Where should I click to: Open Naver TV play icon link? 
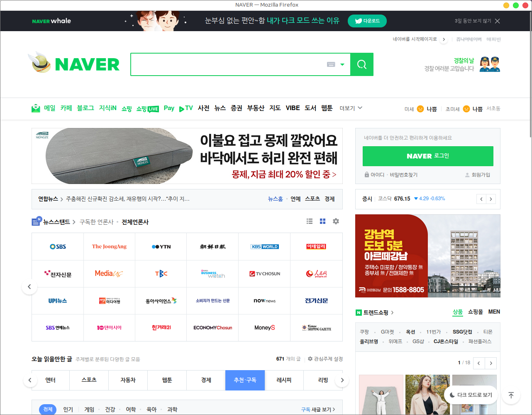(x=186, y=108)
